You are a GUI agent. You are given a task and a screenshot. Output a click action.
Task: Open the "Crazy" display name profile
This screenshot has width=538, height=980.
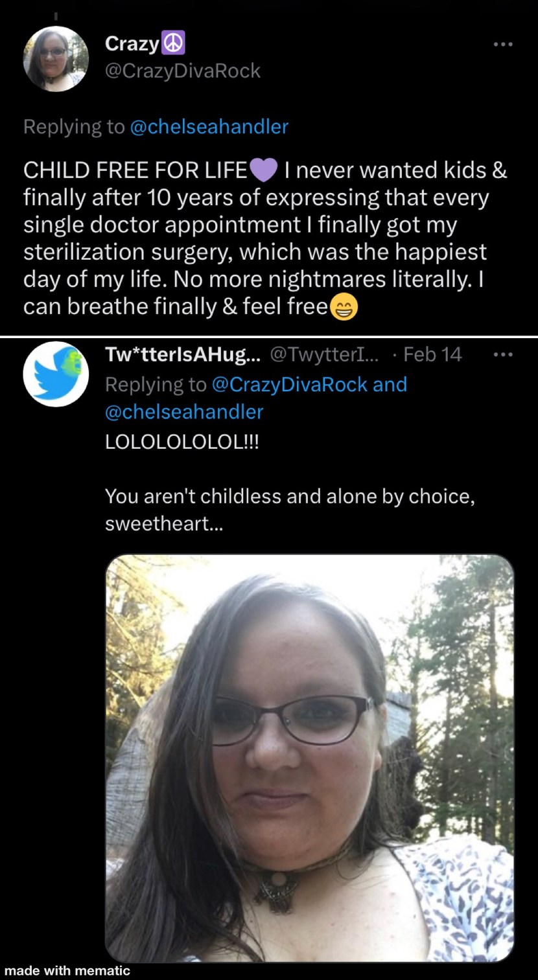[x=132, y=44]
